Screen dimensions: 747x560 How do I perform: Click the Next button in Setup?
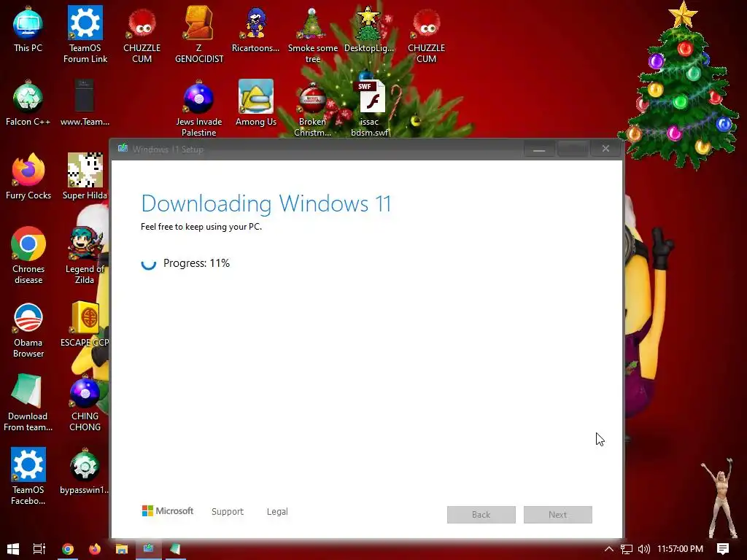point(558,515)
